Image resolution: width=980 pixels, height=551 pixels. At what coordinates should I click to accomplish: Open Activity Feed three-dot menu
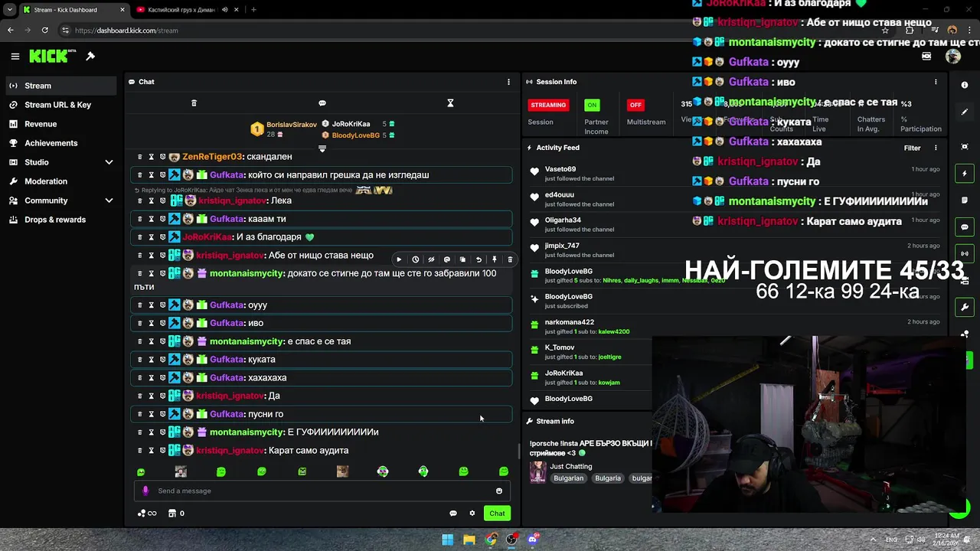pyautogui.click(x=936, y=148)
